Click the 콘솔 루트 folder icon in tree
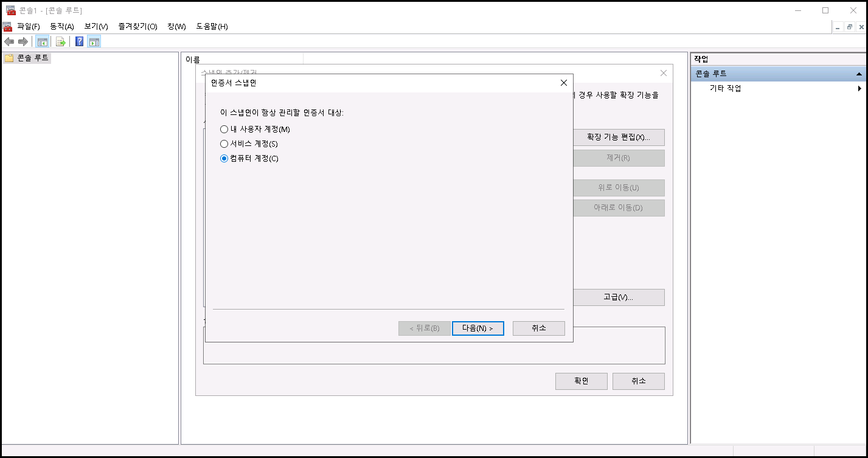 pyautogui.click(x=9, y=58)
